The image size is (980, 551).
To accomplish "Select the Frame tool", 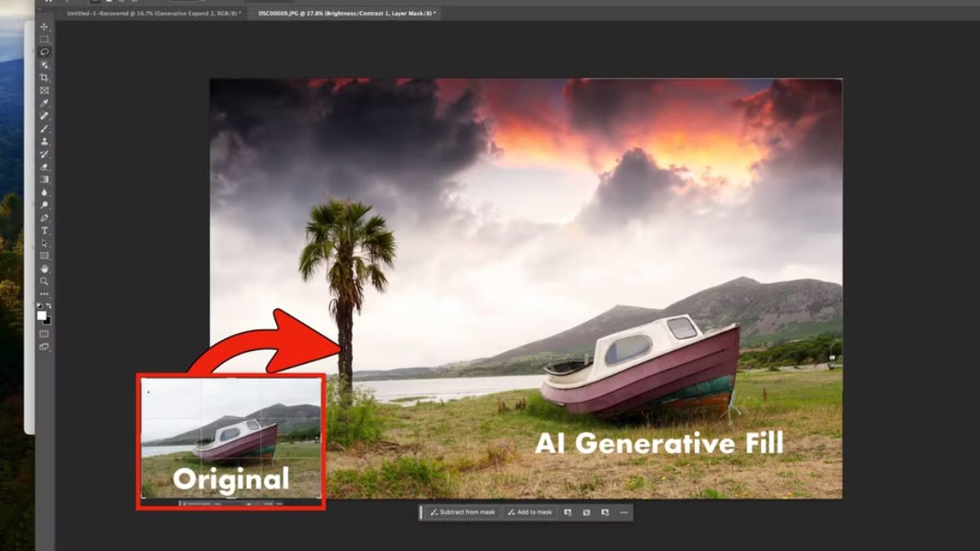I will pyautogui.click(x=44, y=90).
